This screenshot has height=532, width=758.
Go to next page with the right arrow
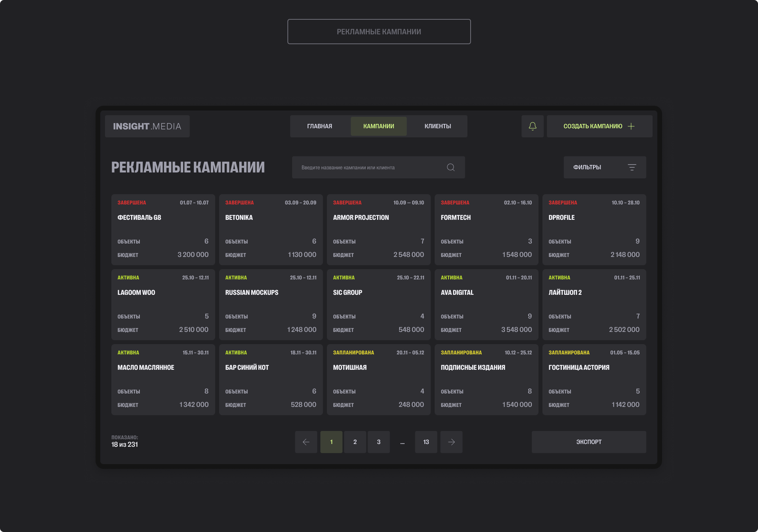click(451, 442)
